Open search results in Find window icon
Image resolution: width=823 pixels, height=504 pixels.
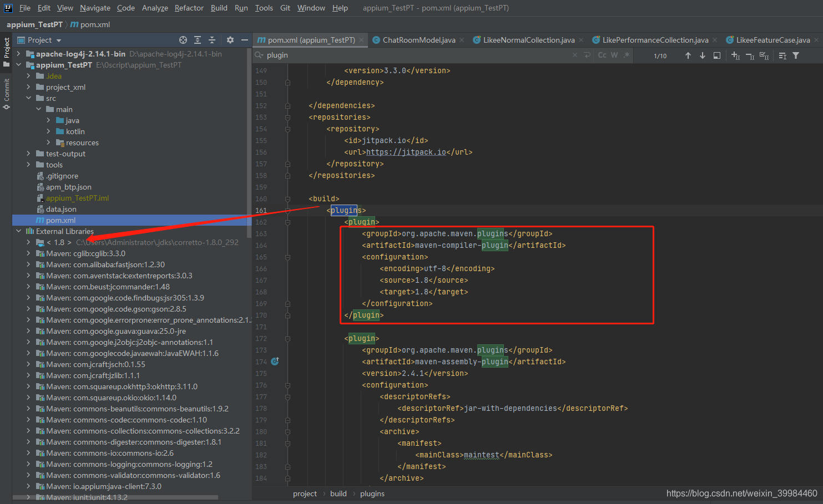pos(717,55)
